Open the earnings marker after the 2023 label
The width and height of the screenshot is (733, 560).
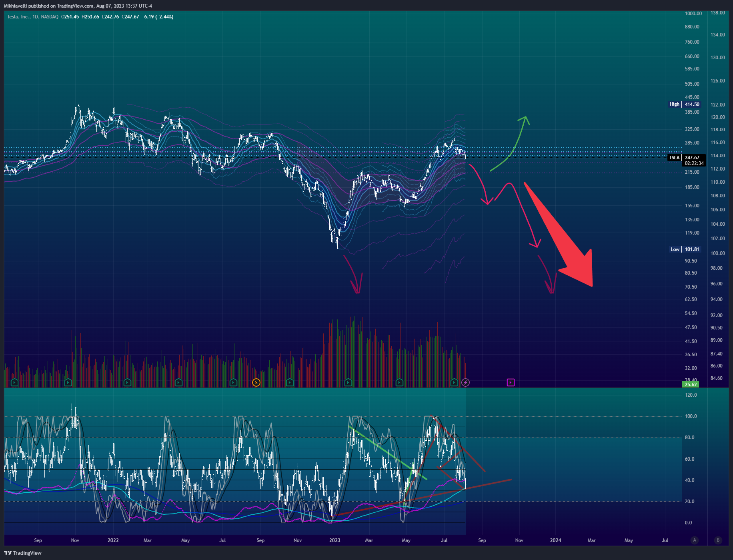click(348, 383)
